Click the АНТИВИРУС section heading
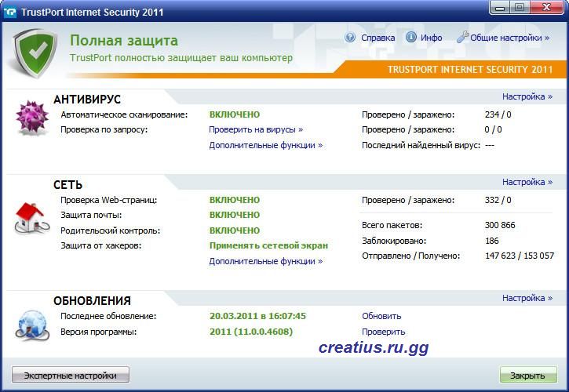569x392 pixels. click(87, 100)
